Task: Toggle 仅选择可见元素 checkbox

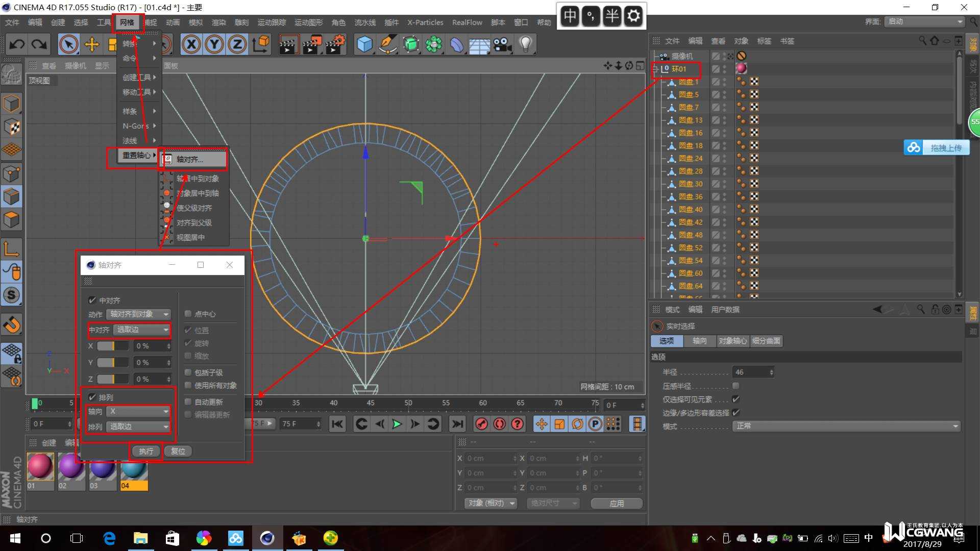Action: pos(736,399)
